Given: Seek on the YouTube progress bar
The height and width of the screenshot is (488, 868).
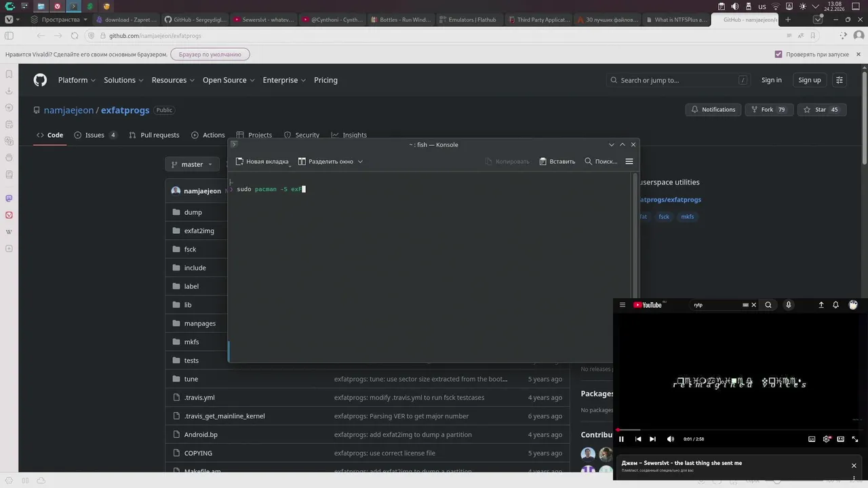Looking at the screenshot, I should (x=740, y=430).
